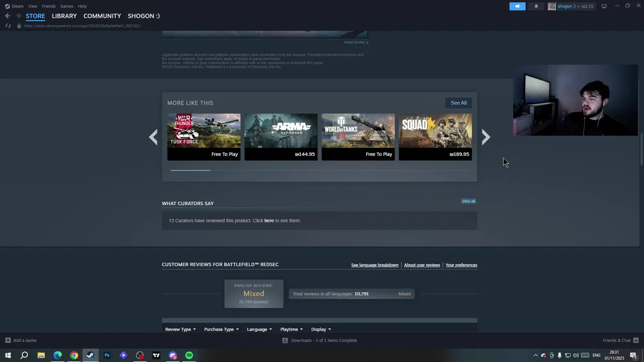Expand READ MORE on the game description
644x362 pixels.
356,42
